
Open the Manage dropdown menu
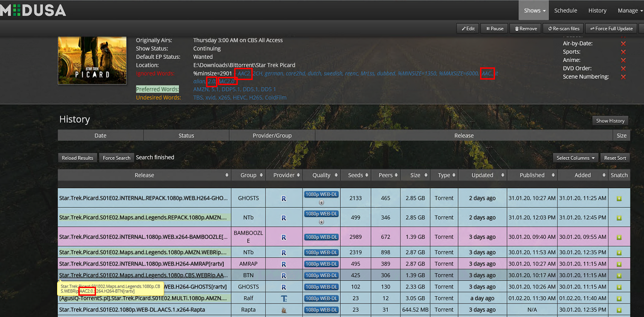tap(630, 10)
